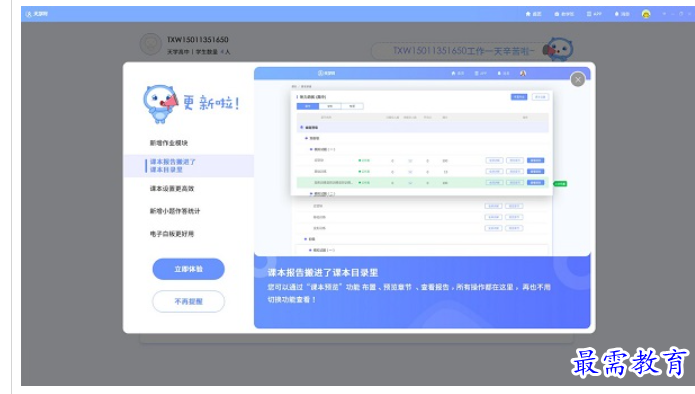Go to 首页 via the home icon
Screen dimensions: 695x394
[x=534, y=14]
